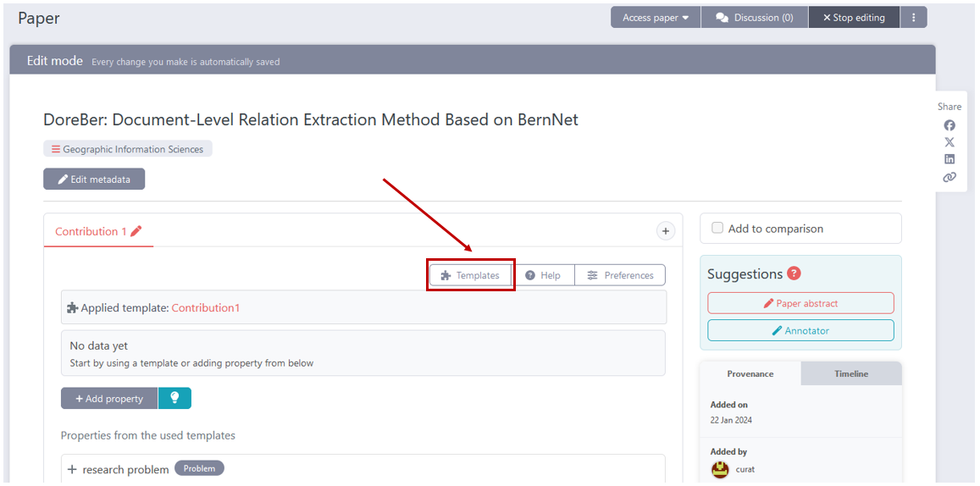Viewport: 980px width, 486px height.
Task: Open the Access paper dropdown
Action: (656, 18)
